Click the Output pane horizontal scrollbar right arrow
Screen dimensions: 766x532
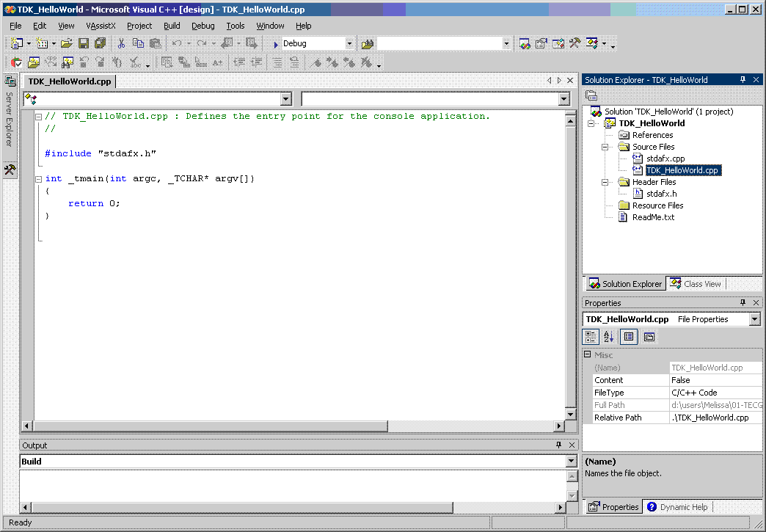pyautogui.click(x=561, y=508)
